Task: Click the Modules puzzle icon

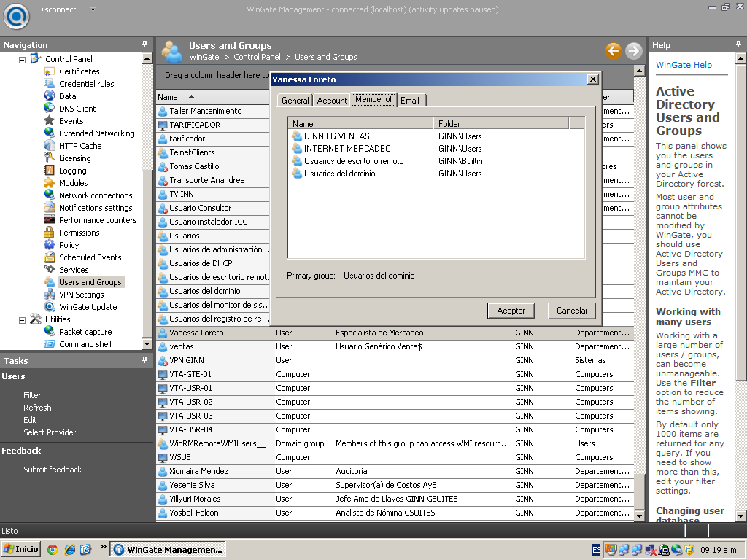Action: click(50, 183)
